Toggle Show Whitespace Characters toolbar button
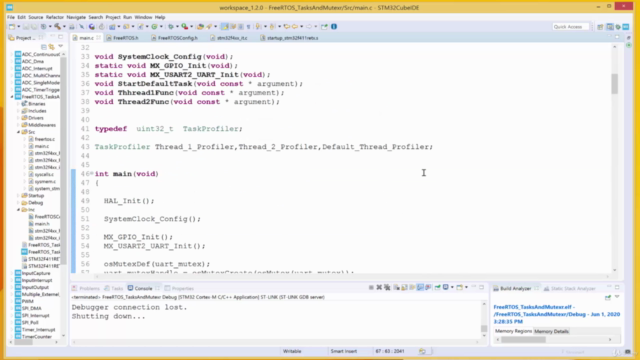Image resolution: width=640 pixels, height=360 pixels. [248, 27]
